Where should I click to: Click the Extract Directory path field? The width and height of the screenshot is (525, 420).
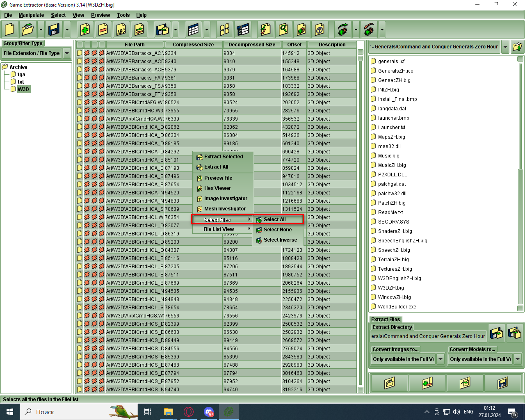click(428, 336)
